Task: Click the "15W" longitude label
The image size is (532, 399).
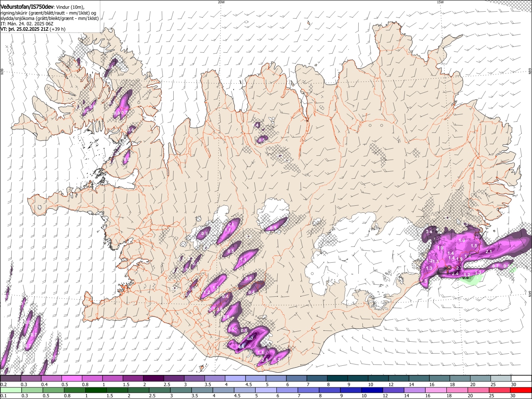Action: tap(440, 2)
